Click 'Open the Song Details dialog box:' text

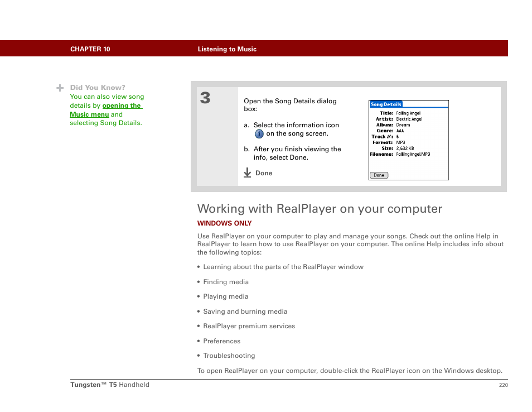pyautogui.click(x=290, y=105)
